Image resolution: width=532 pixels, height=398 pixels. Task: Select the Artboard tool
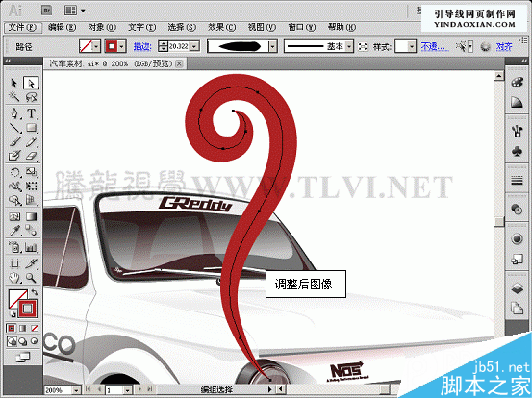(x=13, y=263)
